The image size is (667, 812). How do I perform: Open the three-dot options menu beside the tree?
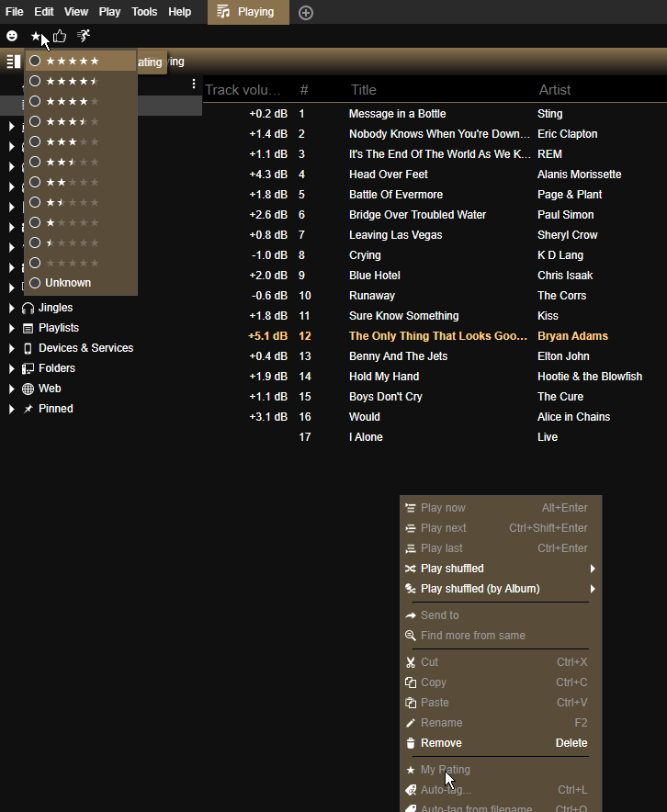193,85
